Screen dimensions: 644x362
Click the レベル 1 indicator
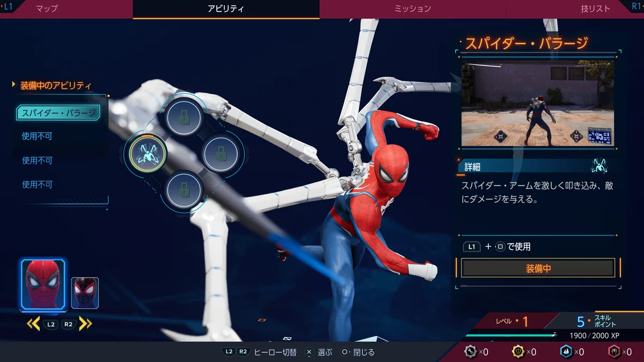click(513, 322)
